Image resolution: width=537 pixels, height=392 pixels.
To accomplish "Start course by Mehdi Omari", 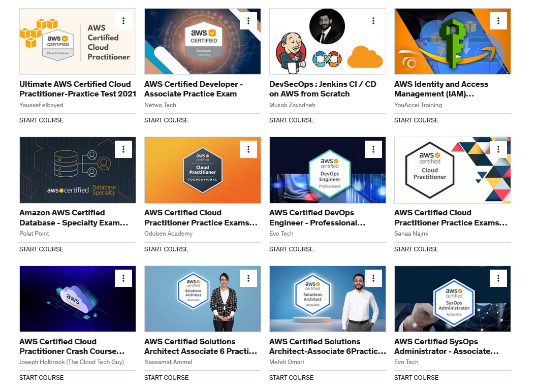I will pyautogui.click(x=292, y=378).
